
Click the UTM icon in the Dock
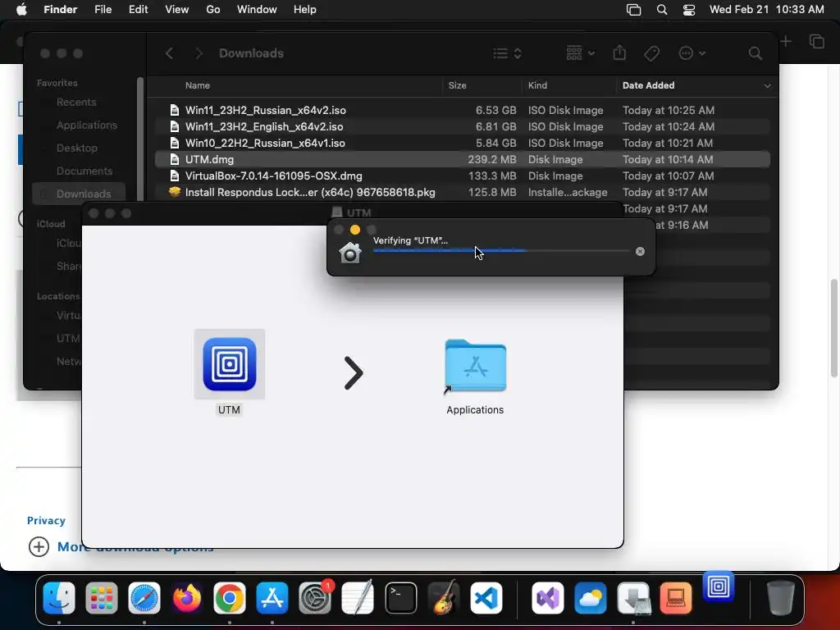click(719, 587)
